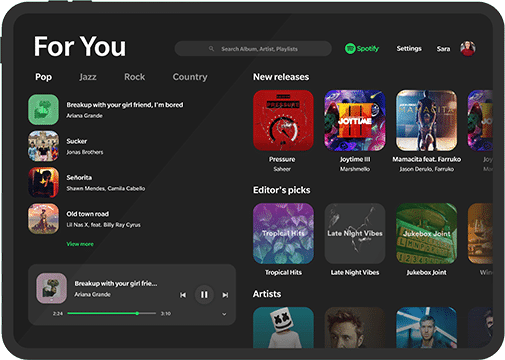
Task: Click the Tropical Hits caption below tile
Action: (283, 273)
